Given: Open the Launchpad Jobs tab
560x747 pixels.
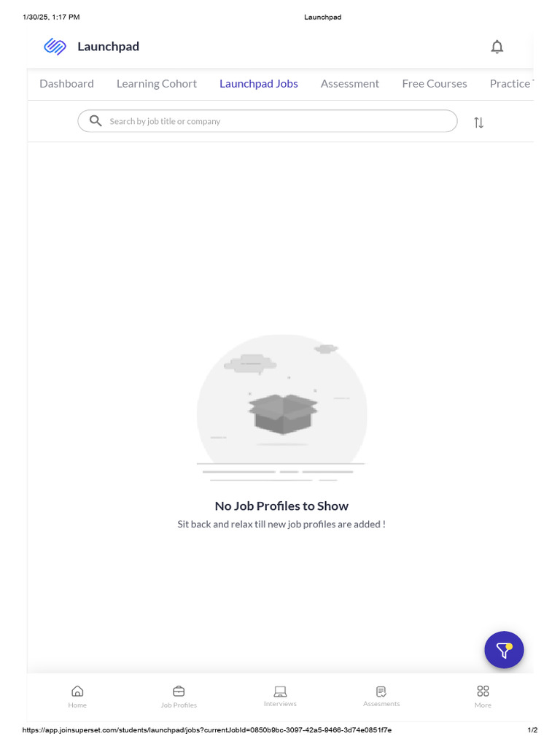Looking at the screenshot, I should 259,84.
